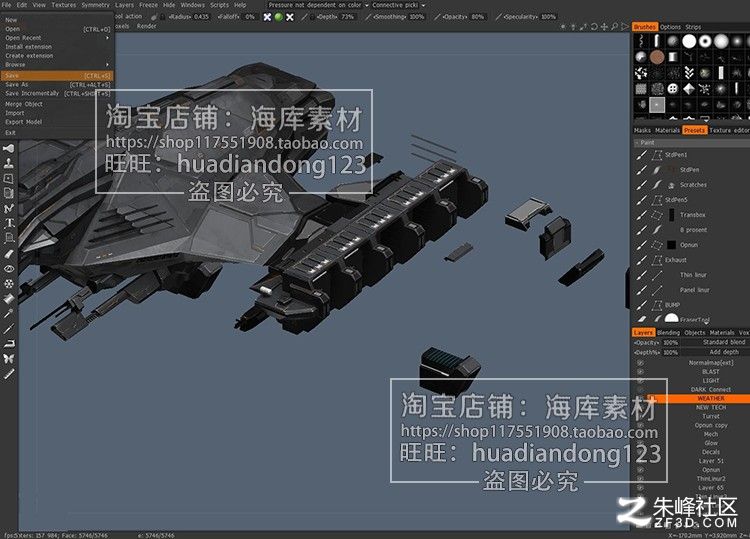Toggle visibility of Glow layer
This screenshot has width=750, height=539.
[640, 443]
